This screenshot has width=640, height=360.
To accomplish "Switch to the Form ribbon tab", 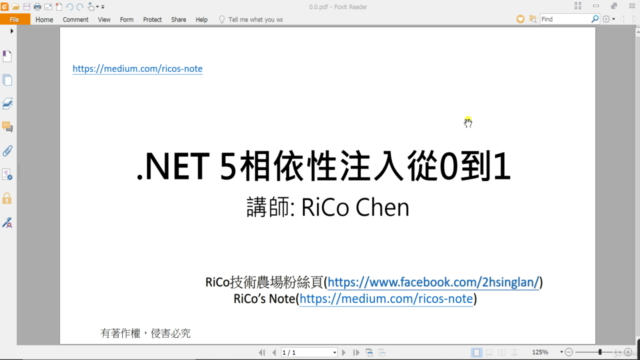I will (x=127, y=19).
